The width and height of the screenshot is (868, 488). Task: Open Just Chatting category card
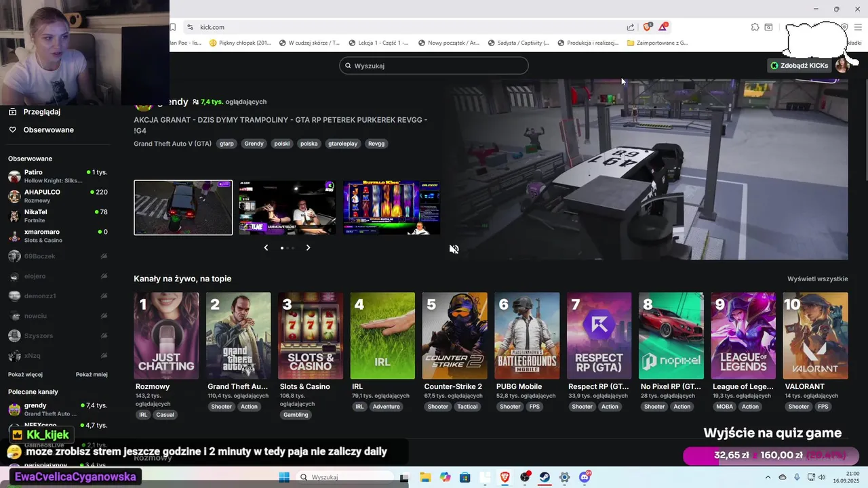166,335
